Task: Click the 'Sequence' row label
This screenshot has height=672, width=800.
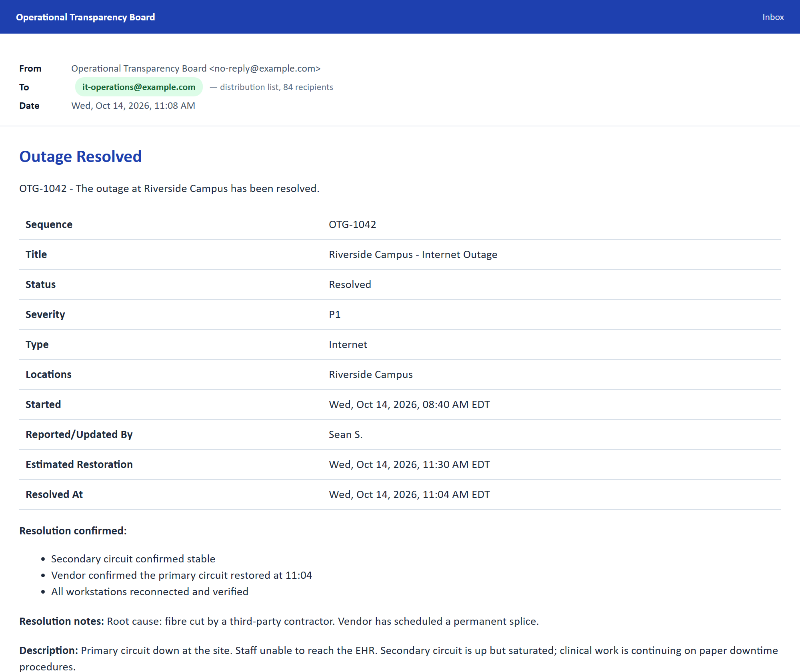Action: point(49,224)
